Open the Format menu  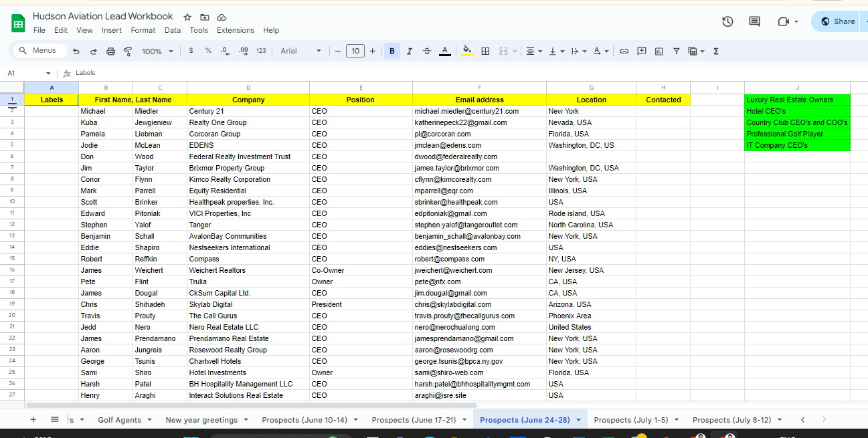click(143, 30)
